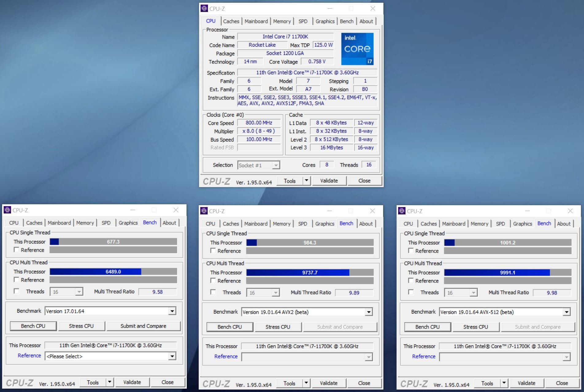Screen dimensions: 584x392
Task: Check Multi Thread Reference in AVX-512 window
Action: click(x=411, y=281)
